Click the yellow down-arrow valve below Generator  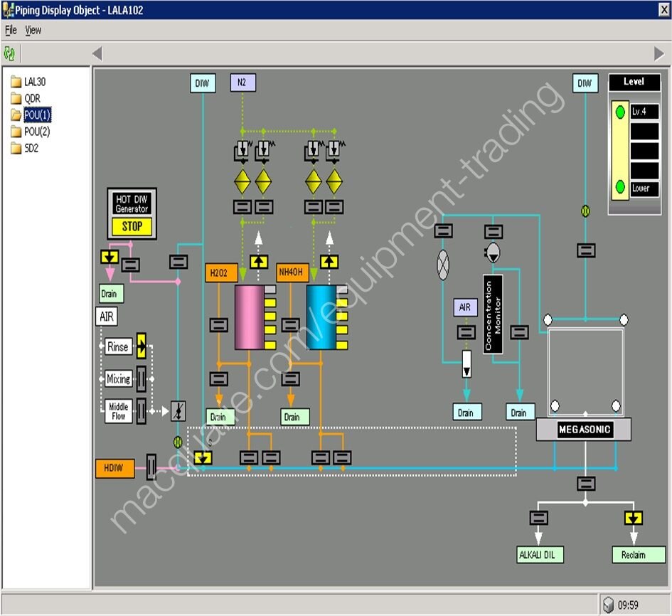[110, 257]
